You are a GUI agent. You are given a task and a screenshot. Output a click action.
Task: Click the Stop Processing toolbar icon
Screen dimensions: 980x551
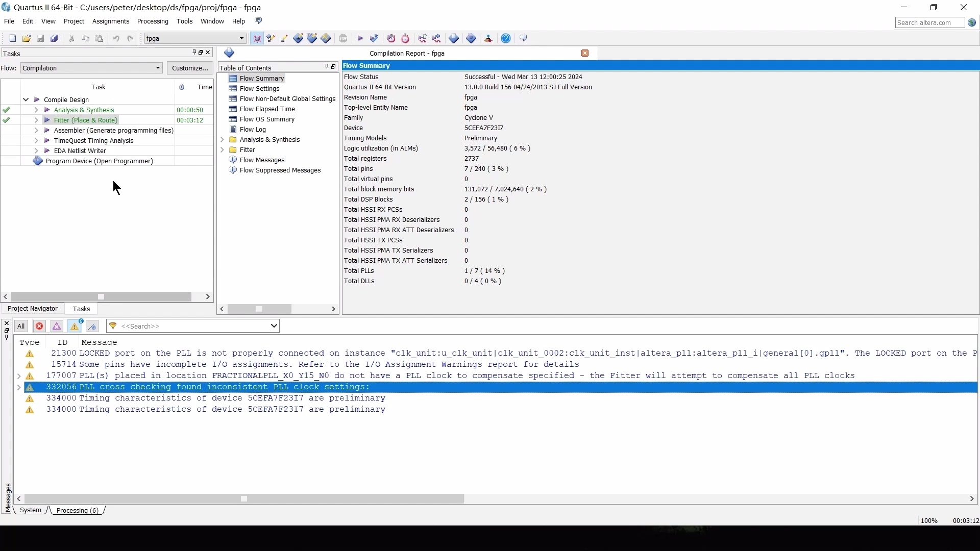click(x=343, y=38)
